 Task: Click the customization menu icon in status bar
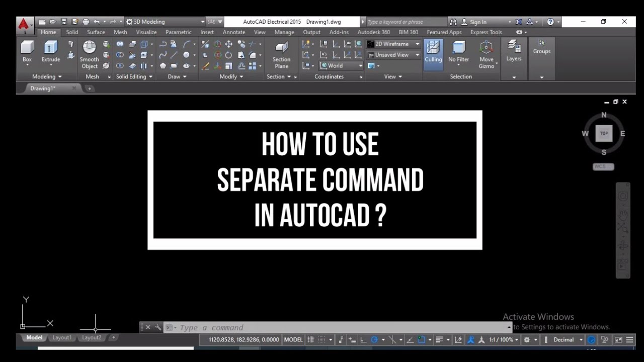click(629, 340)
